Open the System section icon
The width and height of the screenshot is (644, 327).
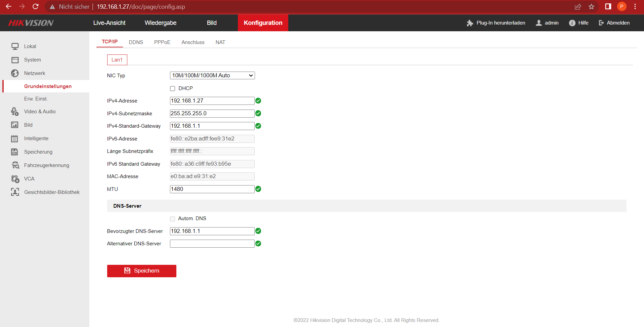click(x=15, y=60)
